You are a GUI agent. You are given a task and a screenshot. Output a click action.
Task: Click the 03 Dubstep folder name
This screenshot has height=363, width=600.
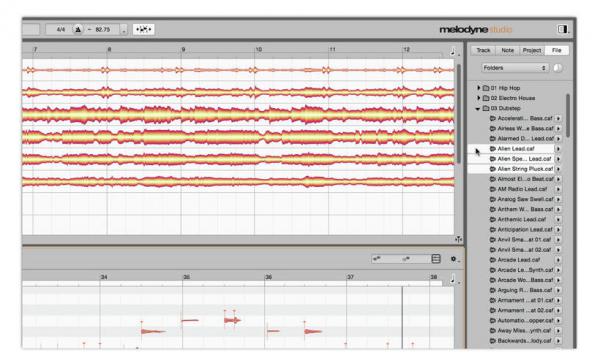[x=505, y=108]
